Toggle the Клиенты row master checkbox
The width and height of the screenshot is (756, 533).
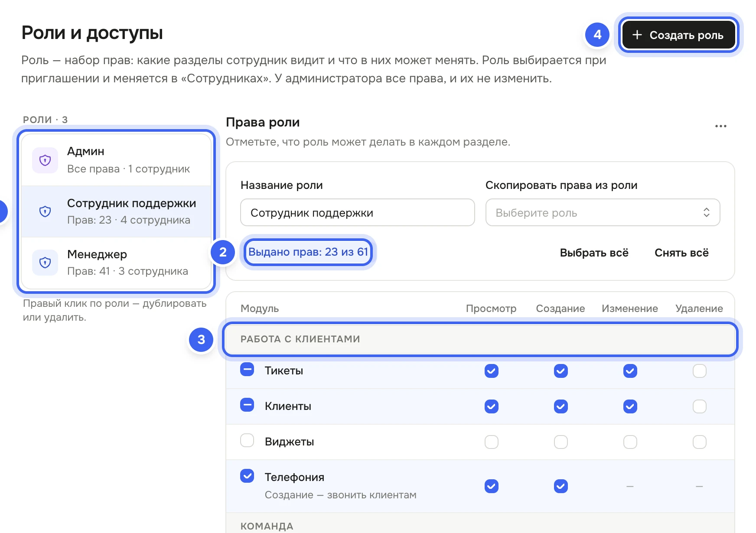click(247, 405)
